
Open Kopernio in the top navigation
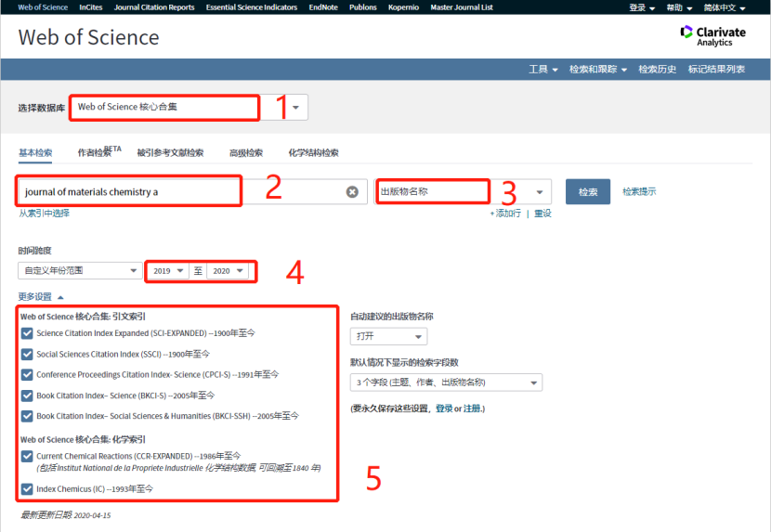403,7
